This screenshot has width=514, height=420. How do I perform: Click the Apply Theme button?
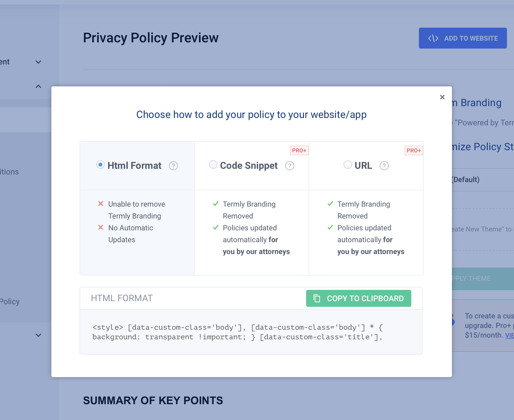click(x=483, y=279)
